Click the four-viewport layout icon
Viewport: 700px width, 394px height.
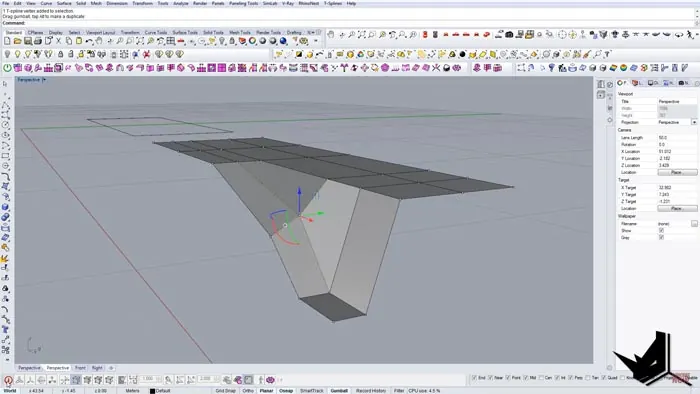(x=171, y=41)
